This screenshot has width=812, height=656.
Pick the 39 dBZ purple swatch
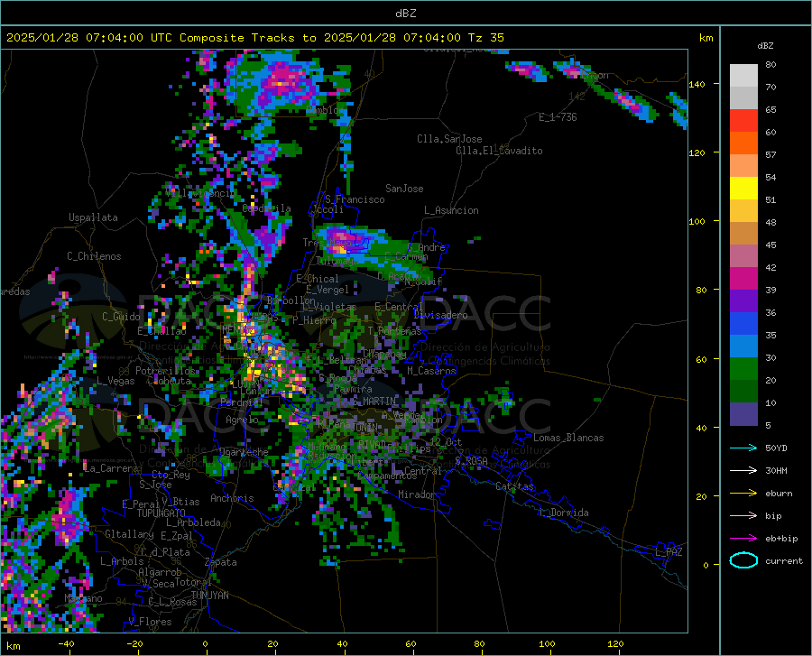pyautogui.click(x=743, y=300)
